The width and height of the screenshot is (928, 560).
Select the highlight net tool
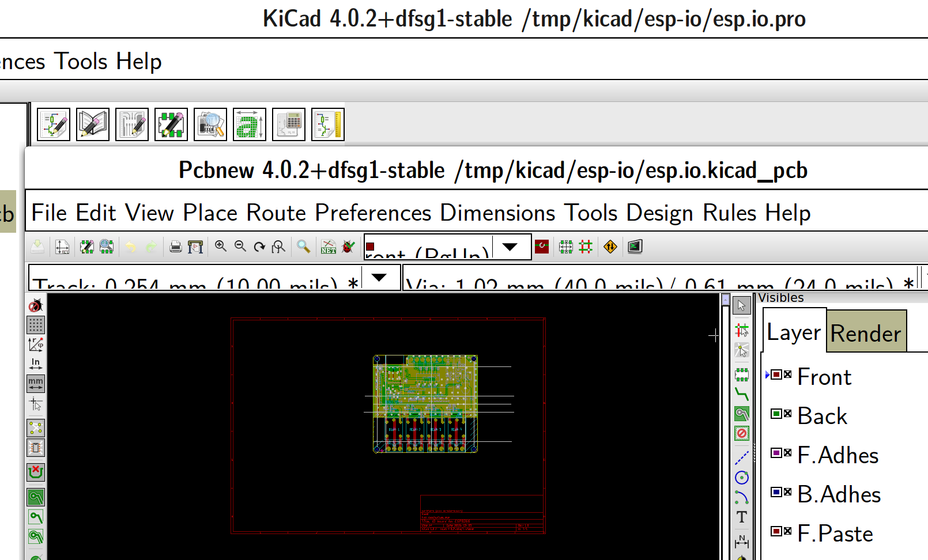click(x=742, y=330)
